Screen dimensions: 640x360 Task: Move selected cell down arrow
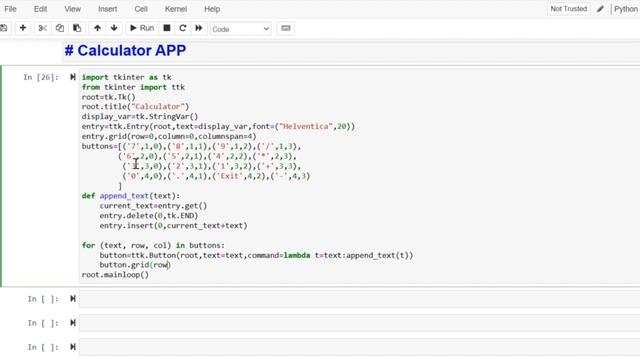click(114, 28)
